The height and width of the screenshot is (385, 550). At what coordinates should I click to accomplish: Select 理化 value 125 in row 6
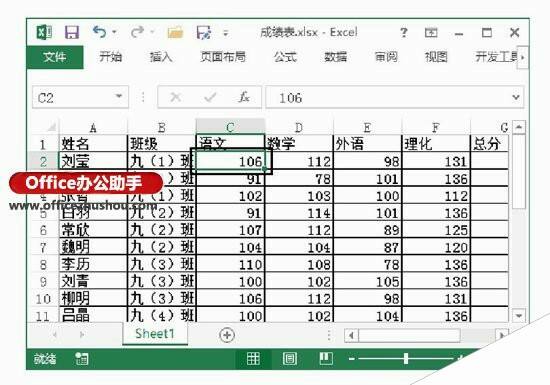point(436,230)
